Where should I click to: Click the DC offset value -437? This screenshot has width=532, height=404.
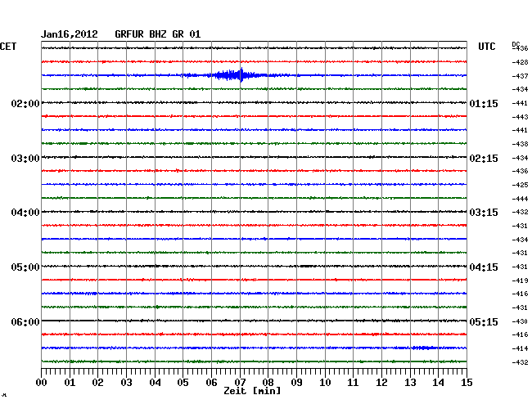[x=520, y=76]
